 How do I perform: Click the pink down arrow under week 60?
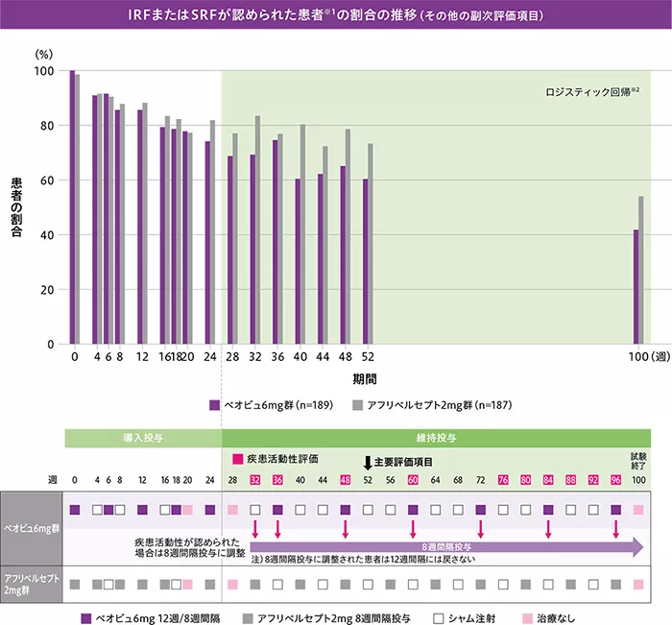click(413, 529)
